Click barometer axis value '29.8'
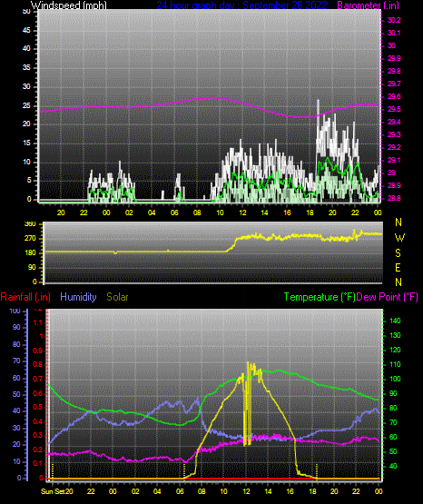The image size is (423, 504). (x=394, y=71)
